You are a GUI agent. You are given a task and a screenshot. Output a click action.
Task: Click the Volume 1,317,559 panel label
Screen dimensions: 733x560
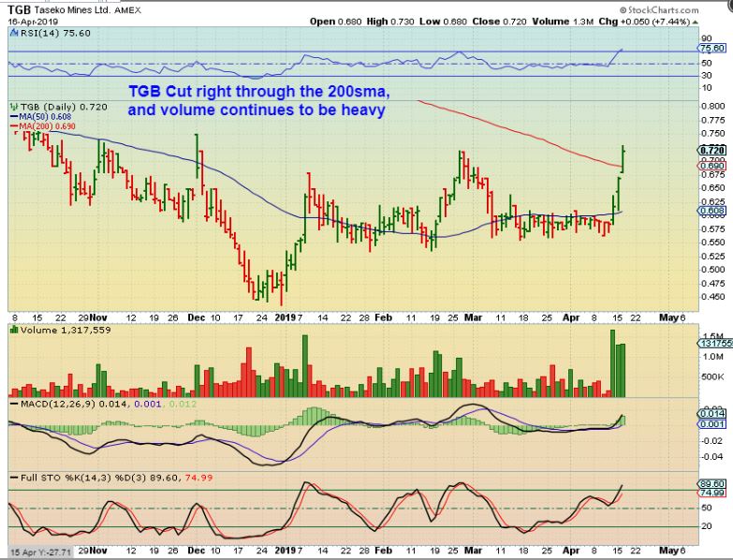pos(66,330)
